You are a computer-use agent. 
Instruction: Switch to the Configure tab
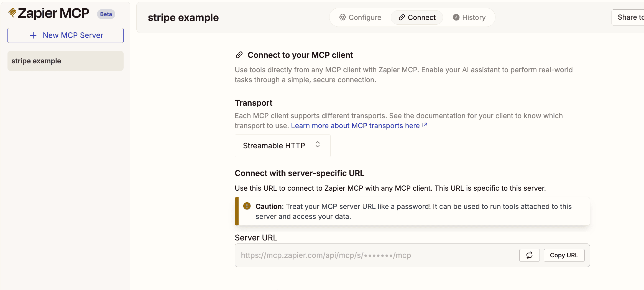click(x=360, y=17)
